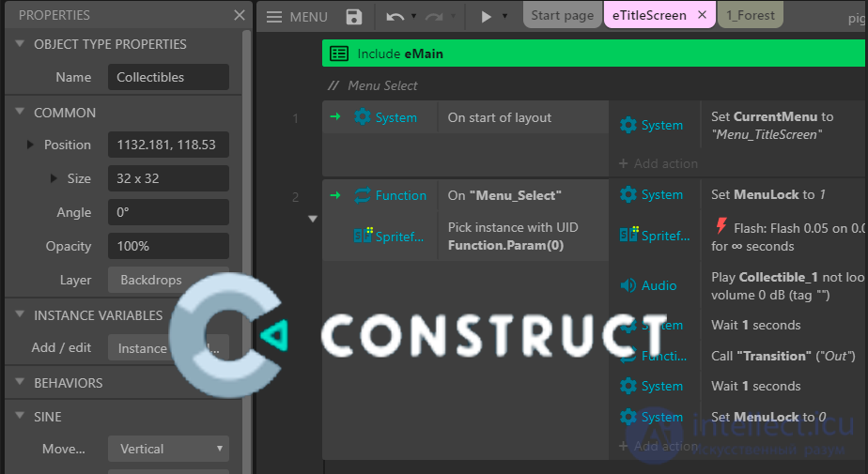The width and height of the screenshot is (868, 474).
Task: Select On "Menu_Select" condition
Action: point(504,195)
